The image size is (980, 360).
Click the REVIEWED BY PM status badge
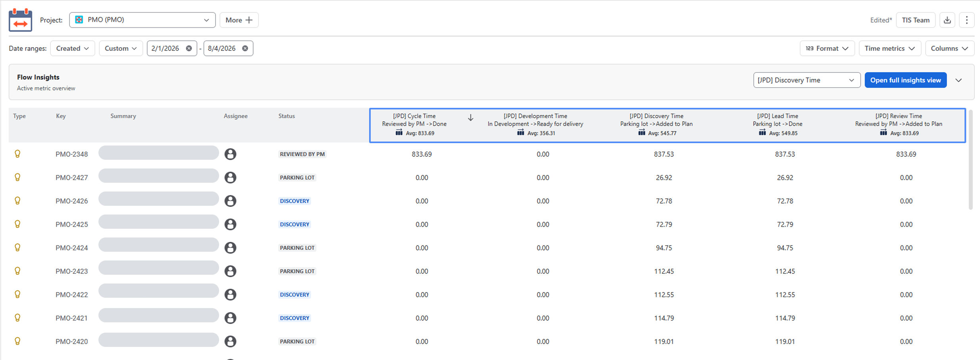[x=302, y=154]
